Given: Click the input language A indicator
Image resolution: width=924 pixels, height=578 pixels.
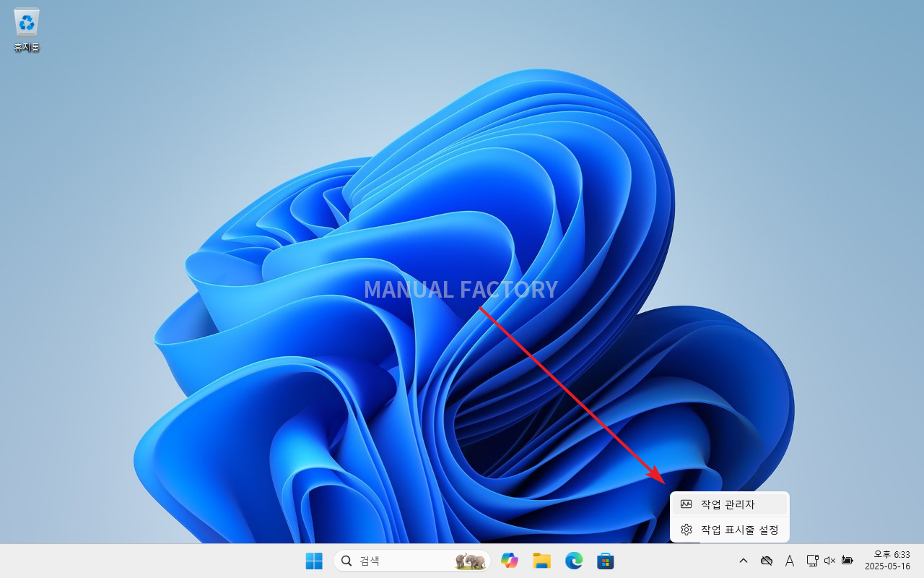Looking at the screenshot, I should tap(790, 561).
